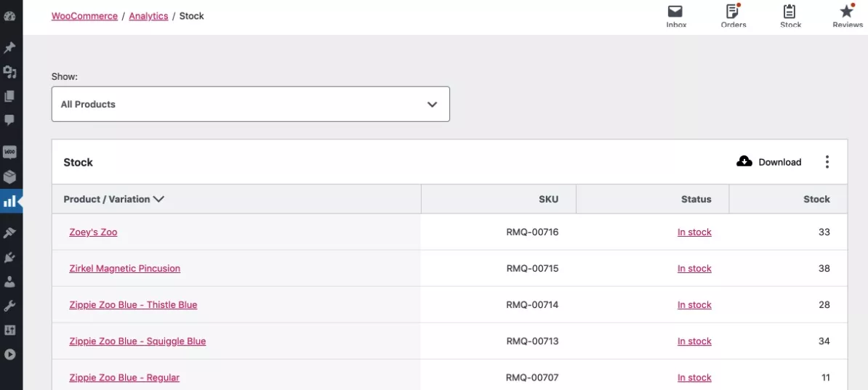Viewport: 868px width, 390px height.
Task: Toggle sort arrow next to Product / Variation
Action: (159, 199)
